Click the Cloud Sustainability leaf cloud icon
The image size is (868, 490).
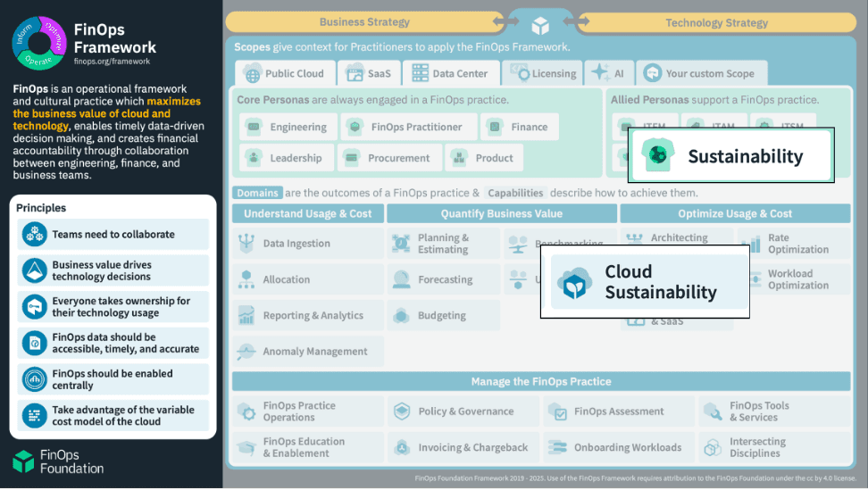pyautogui.click(x=574, y=283)
